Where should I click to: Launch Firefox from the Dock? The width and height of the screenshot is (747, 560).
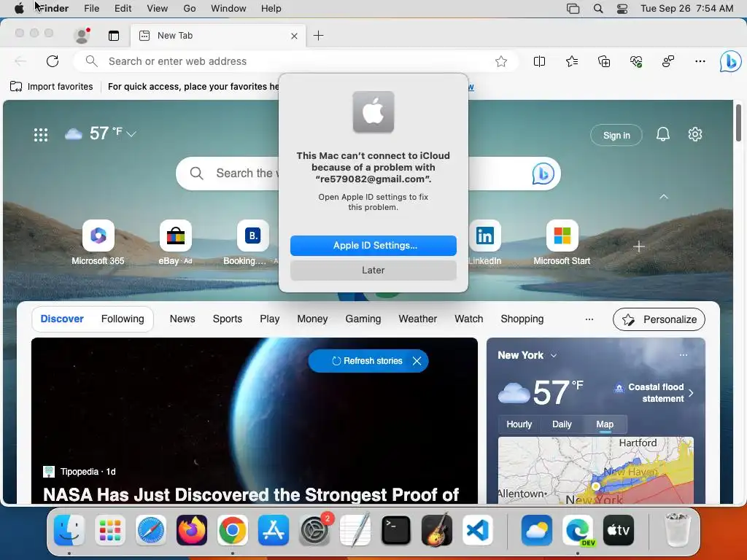(192, 530)
